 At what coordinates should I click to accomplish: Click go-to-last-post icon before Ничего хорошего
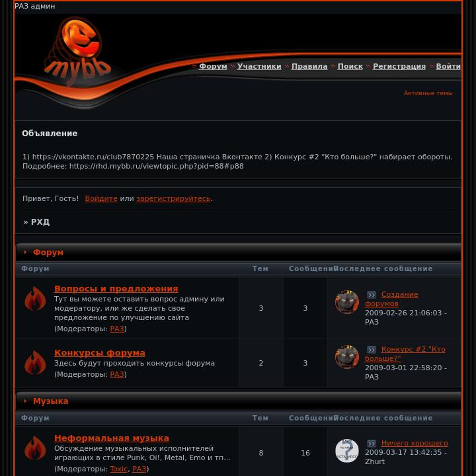pos(372,444)
